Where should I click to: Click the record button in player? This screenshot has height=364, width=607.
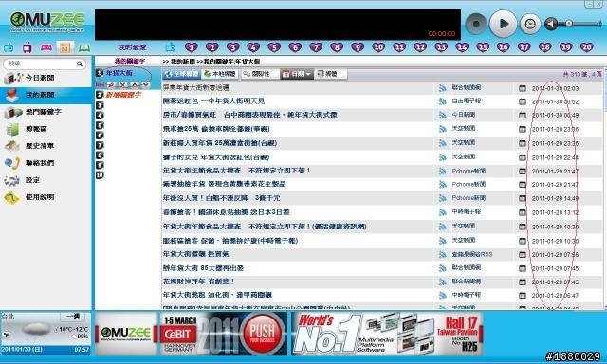click(476, 24)
